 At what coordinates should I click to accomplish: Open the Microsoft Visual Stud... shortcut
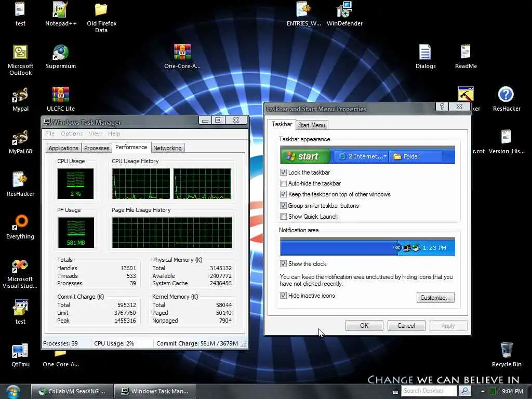[x=20, y=273]
